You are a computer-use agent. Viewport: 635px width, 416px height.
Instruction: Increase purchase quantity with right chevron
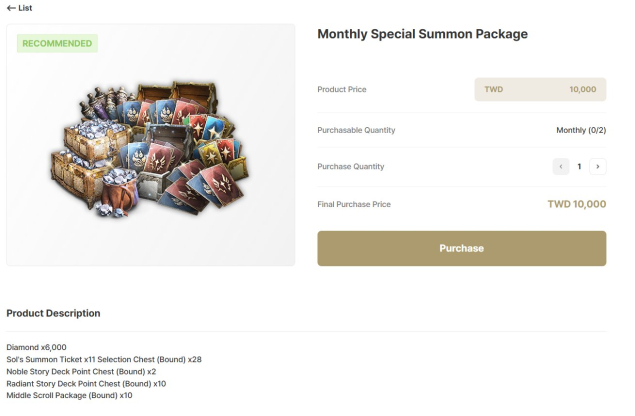click(597, 167)
